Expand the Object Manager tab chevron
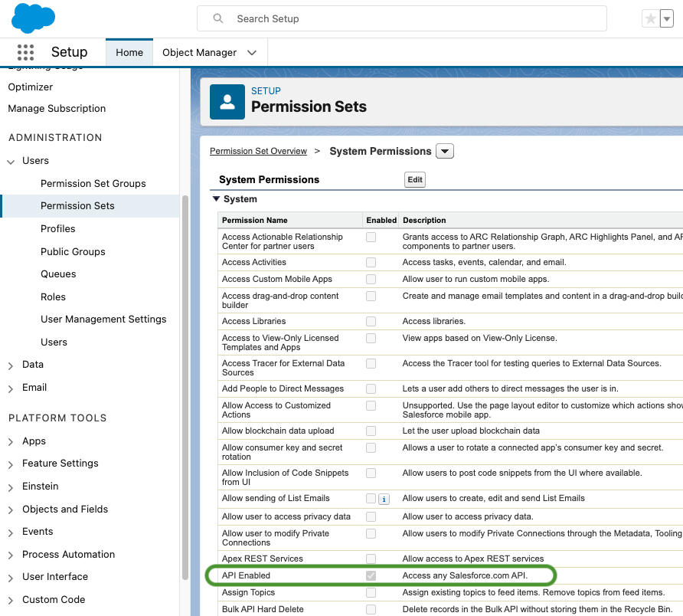The image size is (683, 616). coord(252,53)
